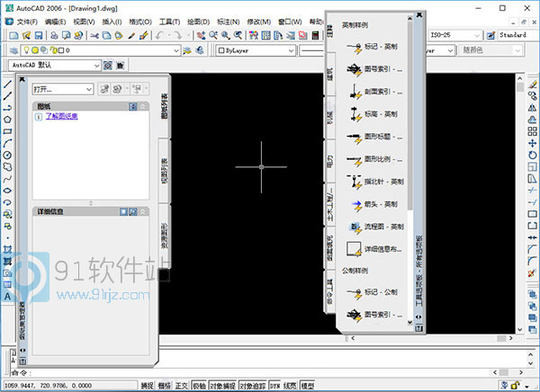Open the 打开... sheet set dropdown
Screen dimensions: 540x392
click(63, 90)
